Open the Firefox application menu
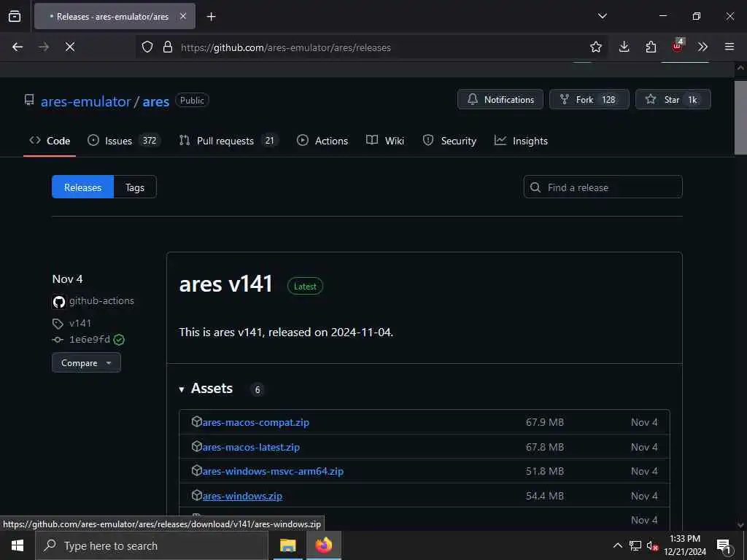This screenshot has width=747, height=560. click(729, 47)
